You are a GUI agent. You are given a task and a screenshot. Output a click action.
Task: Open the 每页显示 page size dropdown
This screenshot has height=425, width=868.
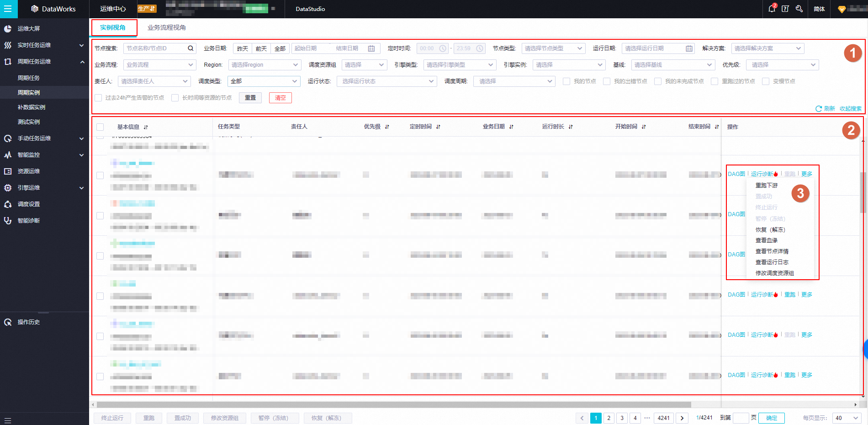(847, 418)
